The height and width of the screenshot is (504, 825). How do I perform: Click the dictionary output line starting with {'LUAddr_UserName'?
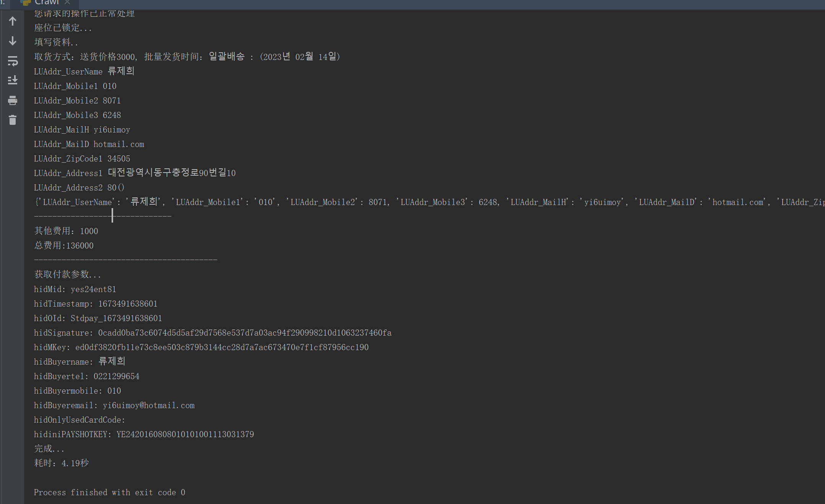click(429, 202)
